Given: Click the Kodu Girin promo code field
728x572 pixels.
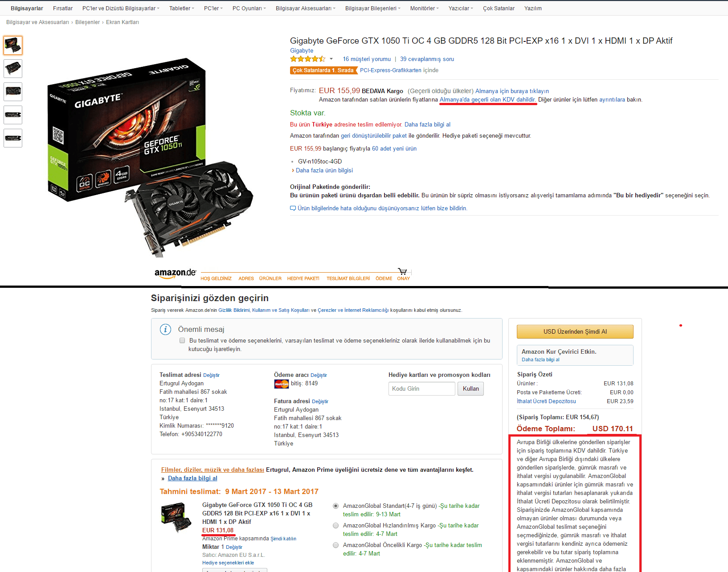Looking at the screenshot, I should tap(421, 388).
